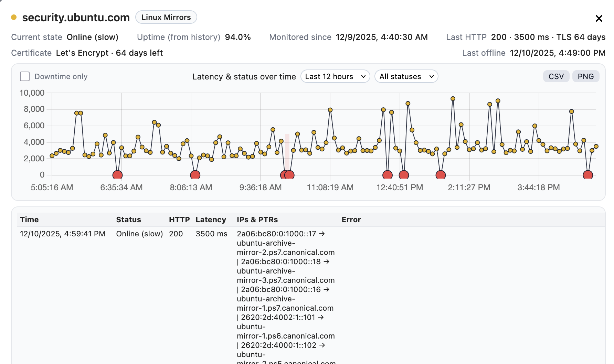Click the Online (slow) status cell in table

coord(139,234)
